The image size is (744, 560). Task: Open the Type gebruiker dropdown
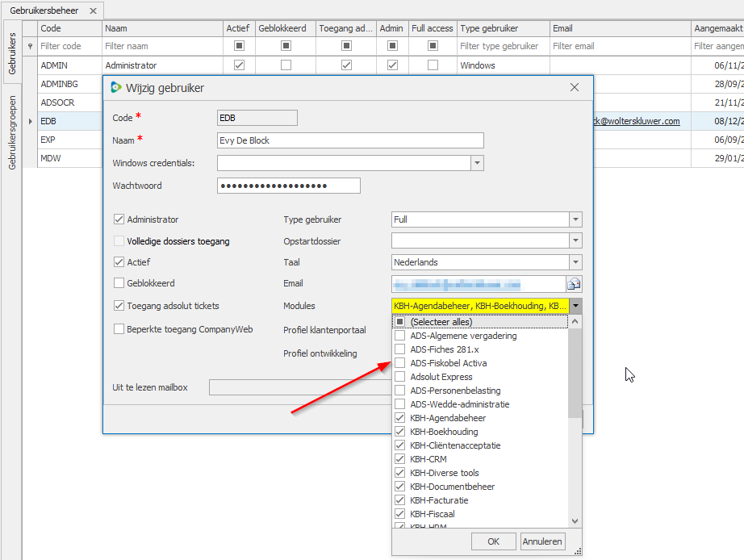point(575,219)
